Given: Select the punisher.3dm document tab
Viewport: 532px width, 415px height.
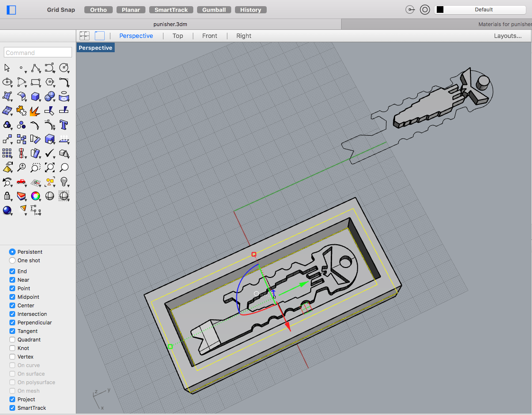Looking at the screenshot, I should [x=171, y=24].
